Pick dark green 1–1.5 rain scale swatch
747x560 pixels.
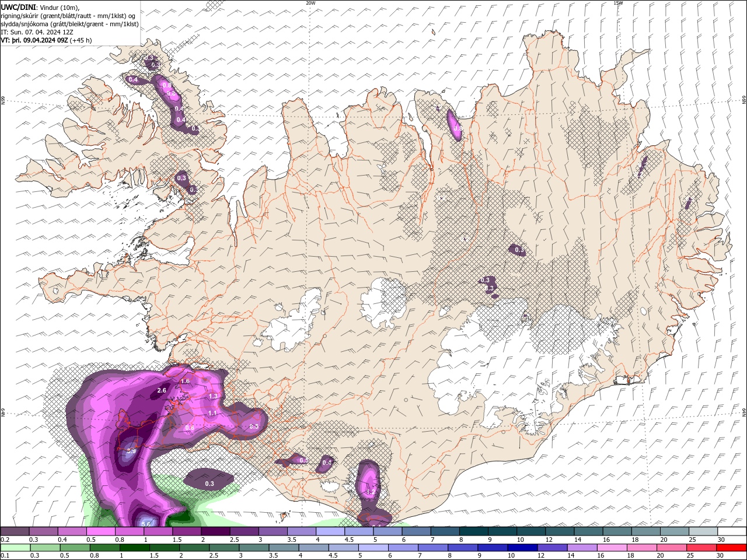click(x=135, y=548)
